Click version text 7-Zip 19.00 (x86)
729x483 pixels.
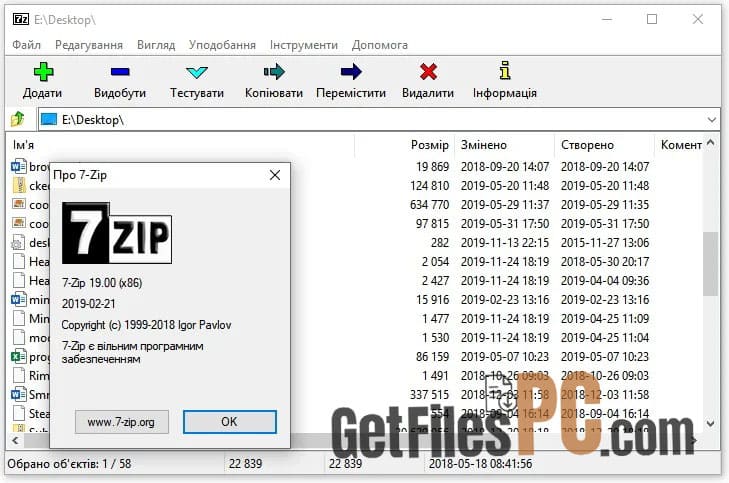[x=102, y=283]
